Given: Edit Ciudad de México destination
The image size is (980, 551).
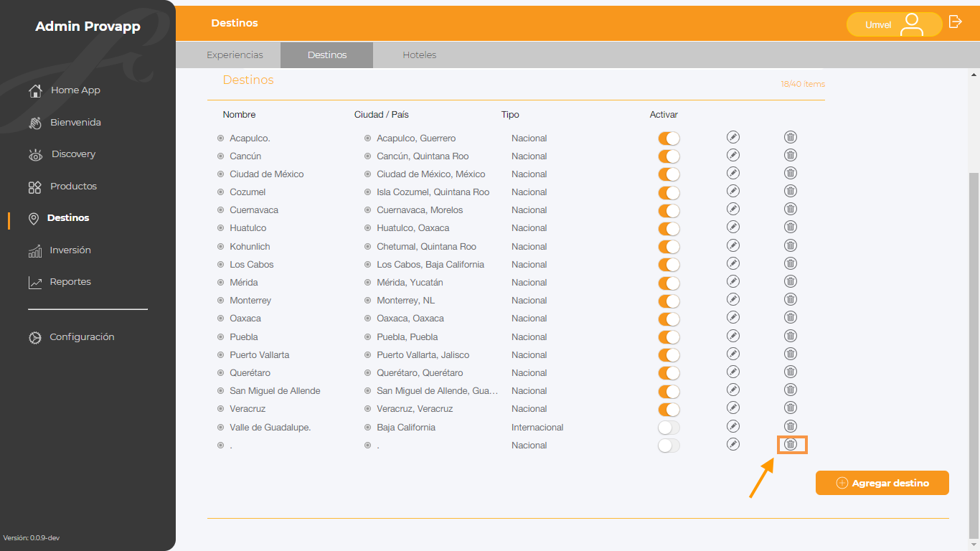Looking at the screenshot, I should (x=732, y=173).
